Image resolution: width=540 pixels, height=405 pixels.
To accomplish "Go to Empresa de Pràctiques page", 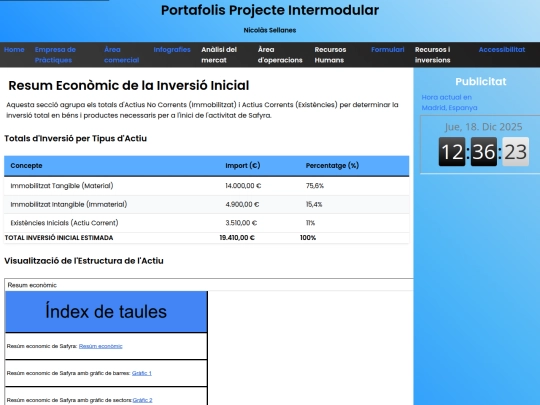I will (55, 55).
